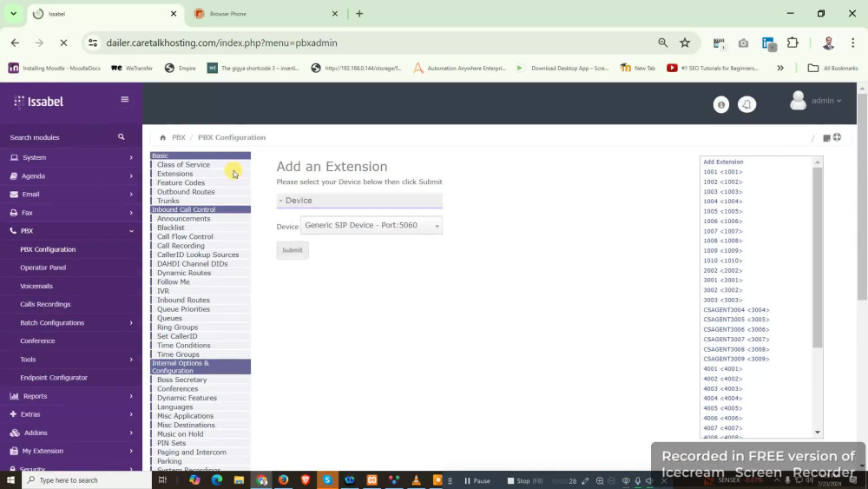Click the browser address bar URL

pos(221,43)
